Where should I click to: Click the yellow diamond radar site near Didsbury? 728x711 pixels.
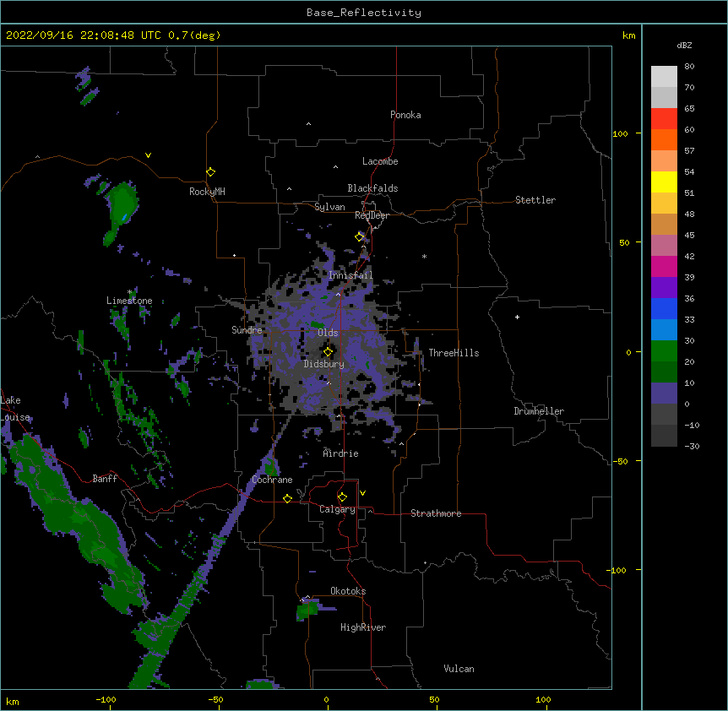pos(328,352)
